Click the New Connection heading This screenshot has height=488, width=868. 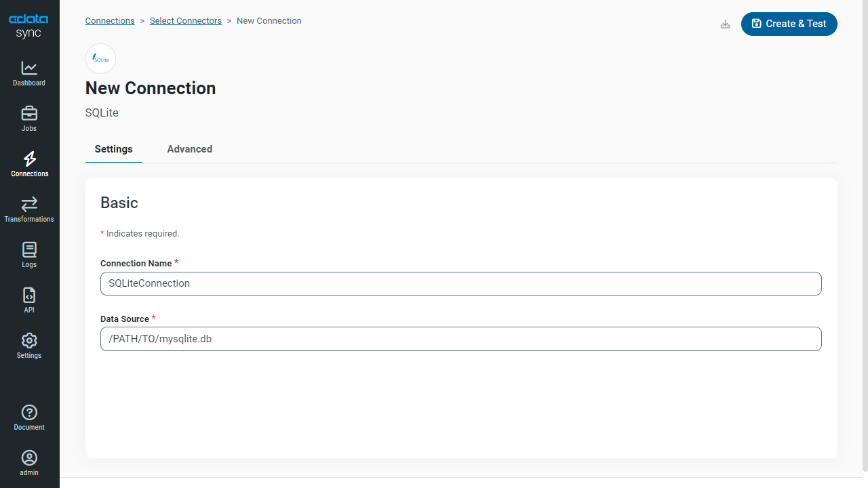coord(151,88)
